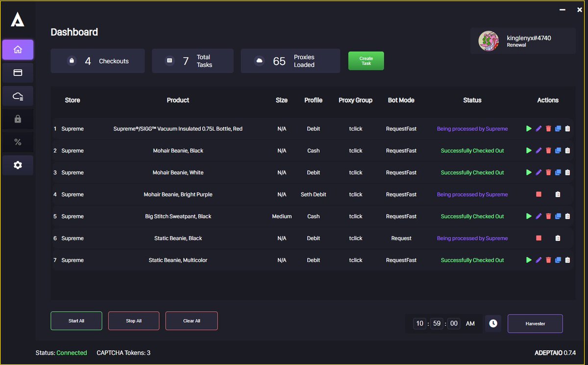The width and height of the screenshot is (588, 365).
Task: Click the Bot Mode column header
Action: (x=401, y=100)
